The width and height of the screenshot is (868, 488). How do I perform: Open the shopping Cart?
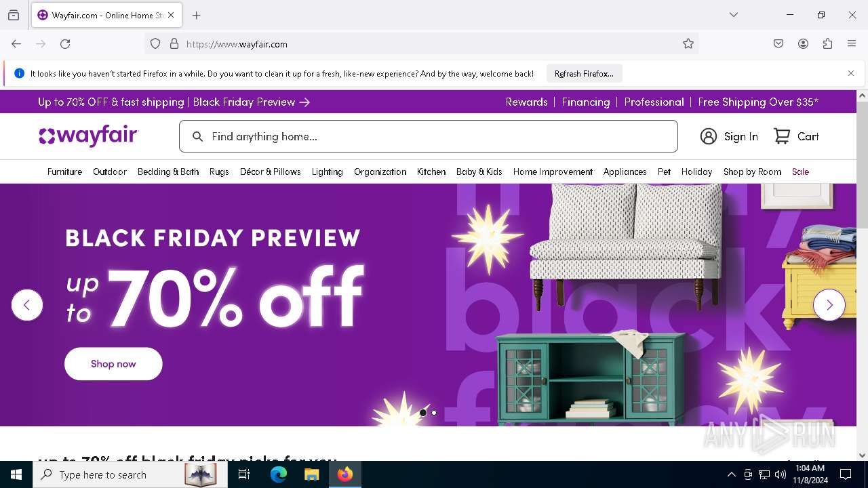pyautogui.click(x=797, y=137)
